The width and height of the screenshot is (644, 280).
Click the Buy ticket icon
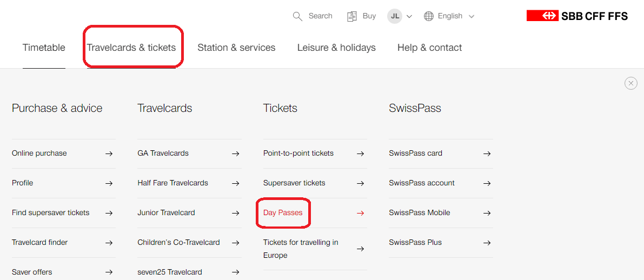(x=352, y=16)
